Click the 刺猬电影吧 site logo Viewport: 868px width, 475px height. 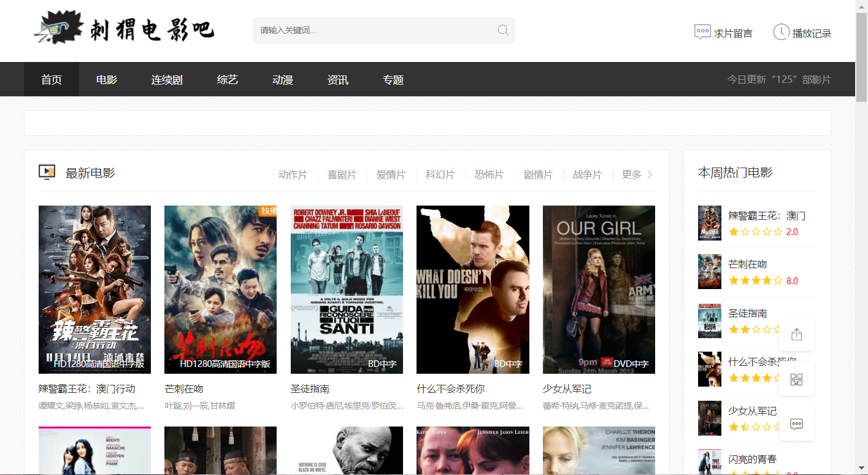[124, 28]
